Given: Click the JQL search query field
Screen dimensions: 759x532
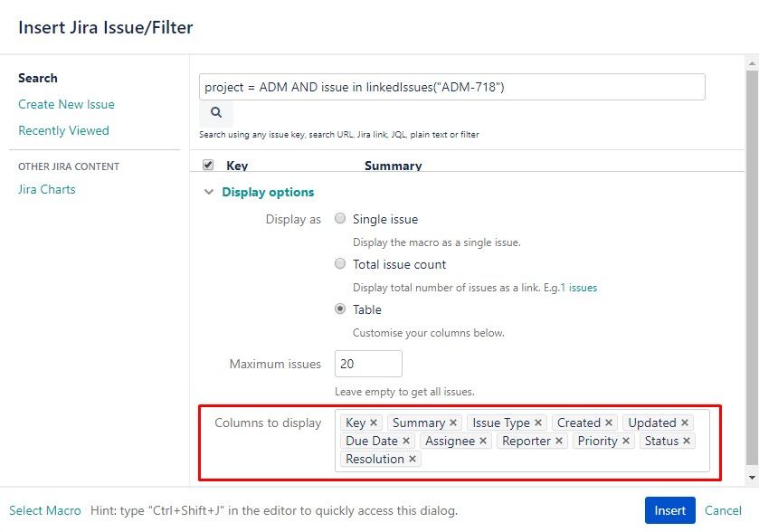Looking at the screenshot, I should [452, 87].
